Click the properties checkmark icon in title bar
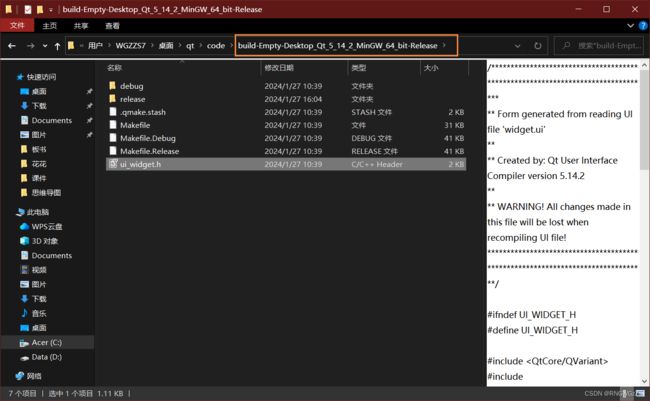This screenshot has width=650, height=401. [x=28, y=9]
